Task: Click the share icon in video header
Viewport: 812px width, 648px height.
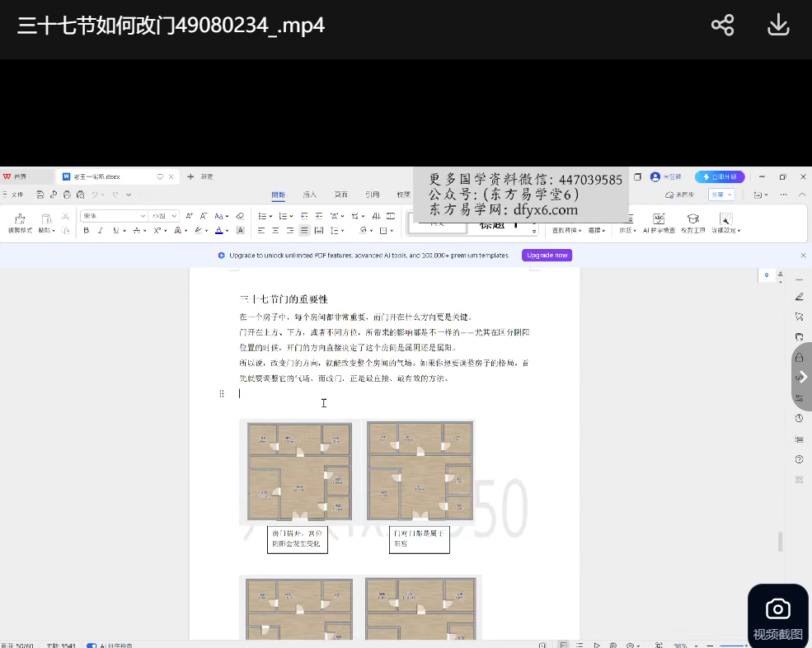Action: [x=722, y=25]
